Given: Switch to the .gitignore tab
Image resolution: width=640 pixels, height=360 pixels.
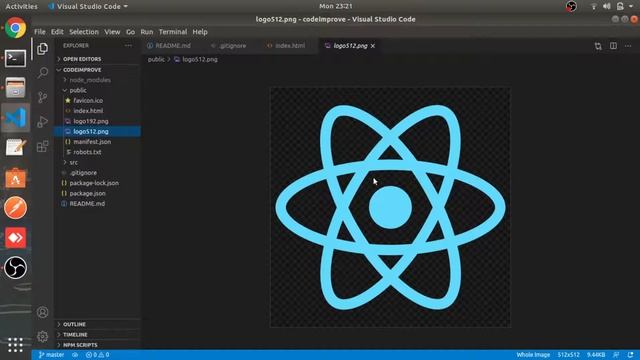Looking at the screenshot, I should 232,46.
